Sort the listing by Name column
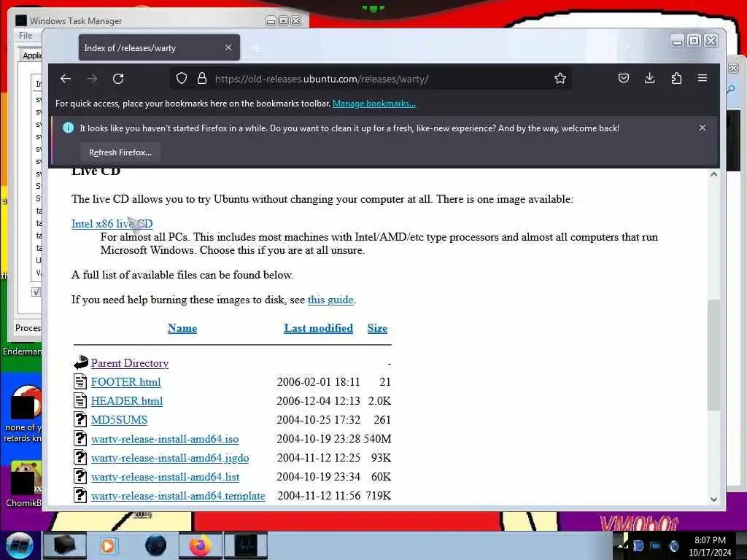 (x=182, y=328)
